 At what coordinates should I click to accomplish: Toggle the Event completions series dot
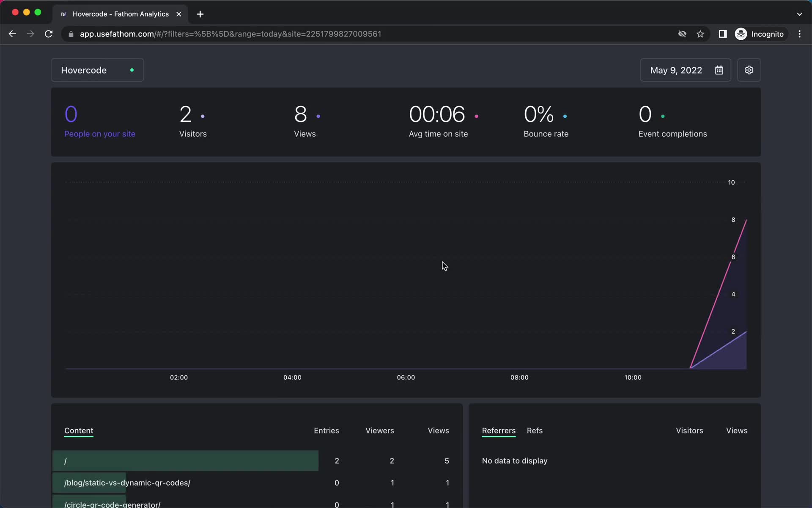pos(663,116)
